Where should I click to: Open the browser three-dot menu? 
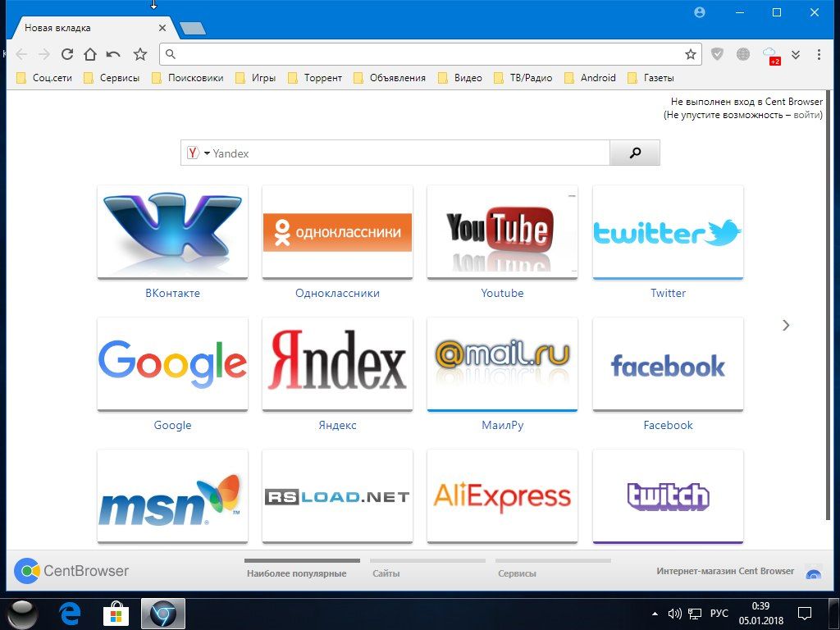coord(819,54)
